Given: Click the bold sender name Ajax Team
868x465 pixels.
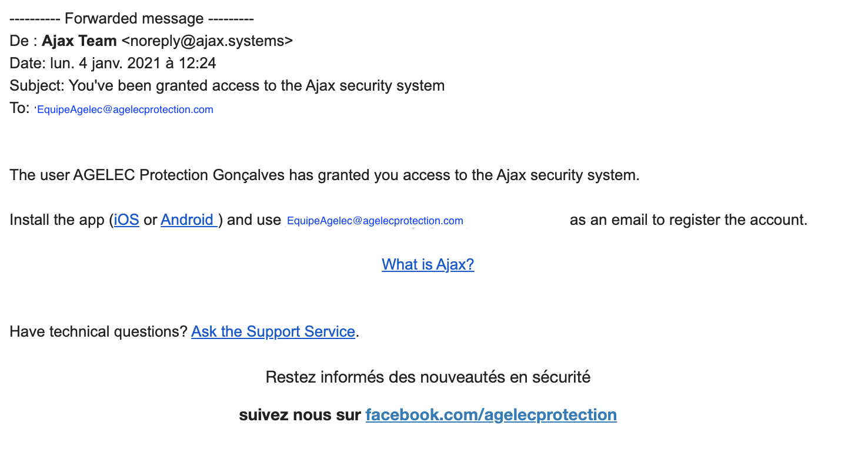Looking at the screenshot, I should pos(79,41).
